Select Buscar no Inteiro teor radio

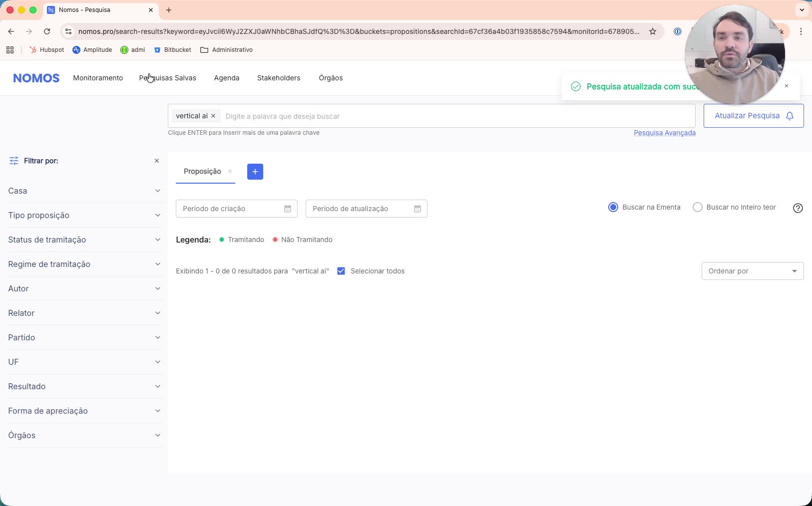tap(698, 207)
